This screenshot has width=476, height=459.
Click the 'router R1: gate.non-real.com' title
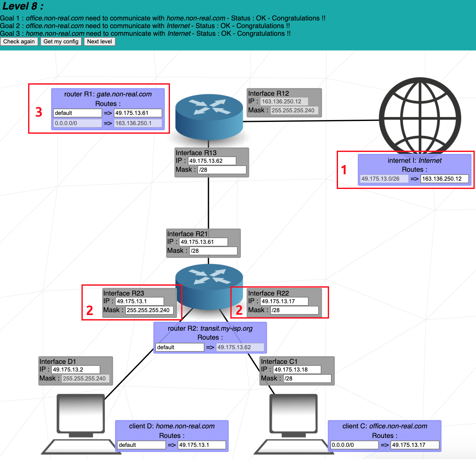pyautogui.click(x=108, y=94)
